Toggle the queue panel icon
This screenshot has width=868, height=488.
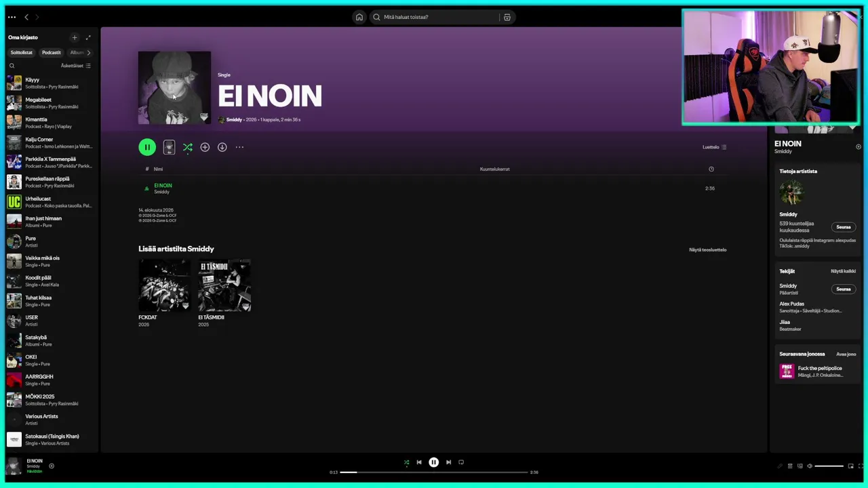point(789,466)
